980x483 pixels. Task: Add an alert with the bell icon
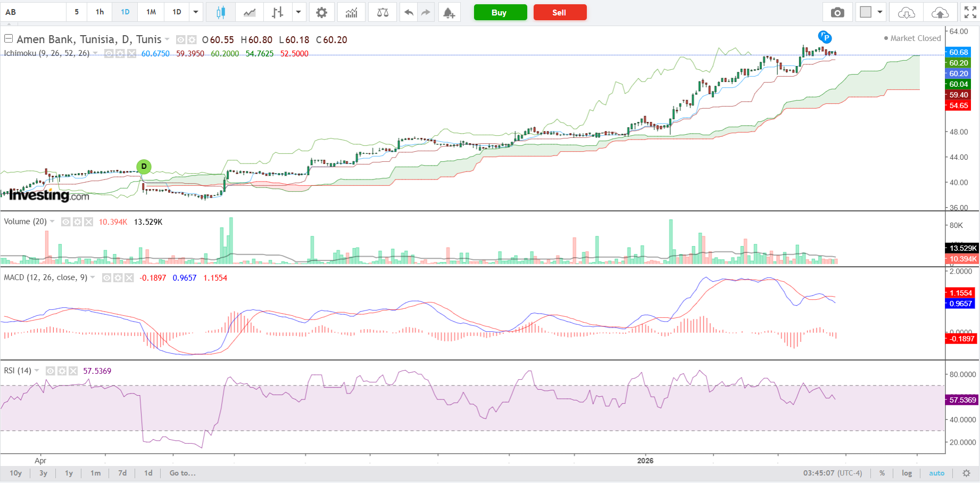pyautogui.click(x=449, y=12)
